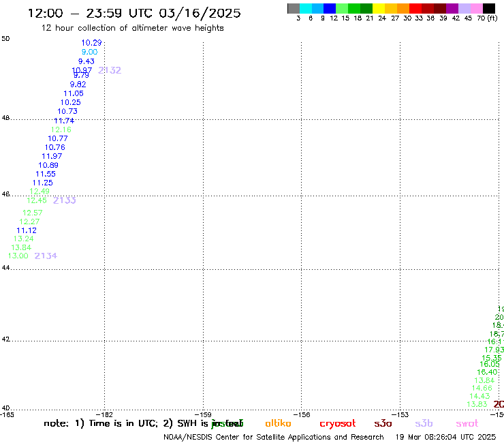The image size is (504, 443).
Task: Click the time stamp 2132
Action: (x=110, y=70)
